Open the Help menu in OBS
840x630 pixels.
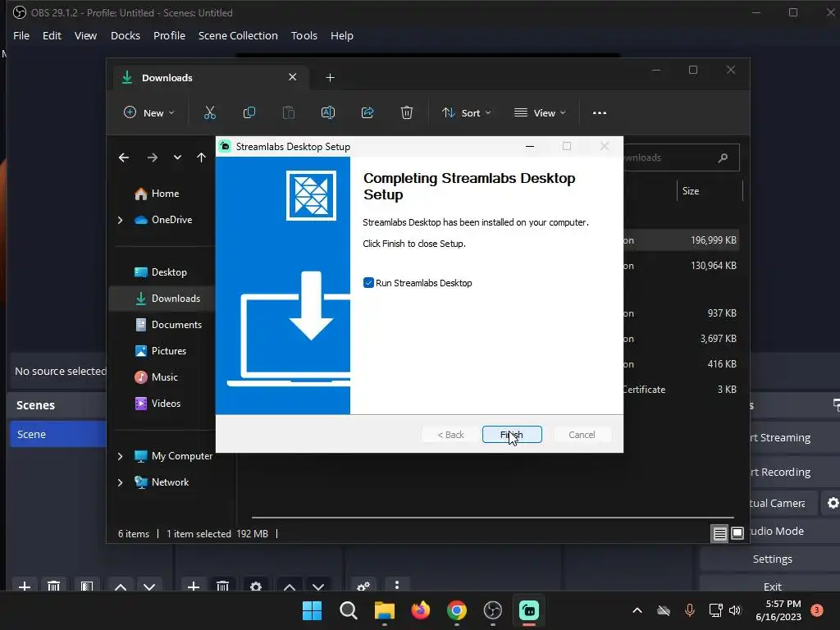(x=342, y=35)
